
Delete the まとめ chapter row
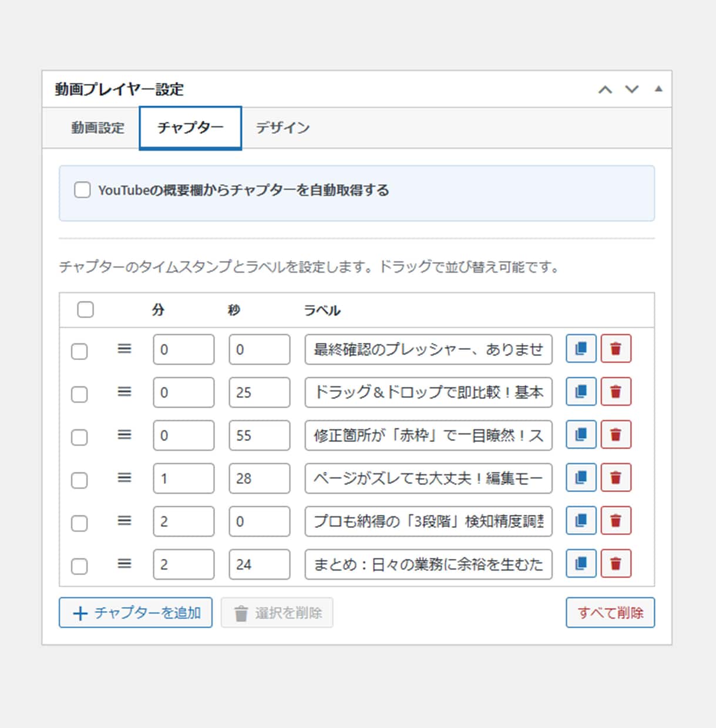click(x=616, y=563)
